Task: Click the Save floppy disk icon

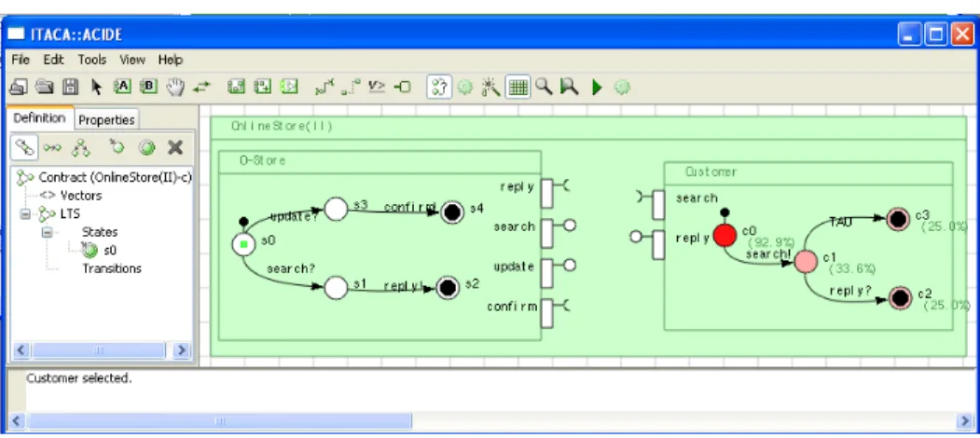Action: click(x=71, y=87)
